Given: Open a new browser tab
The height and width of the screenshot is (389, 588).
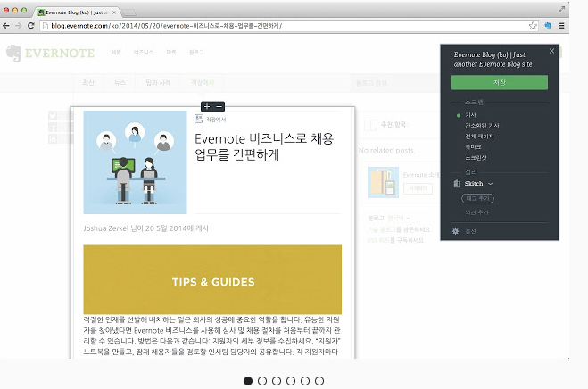Looking at the screenshot, I should 128,12.
